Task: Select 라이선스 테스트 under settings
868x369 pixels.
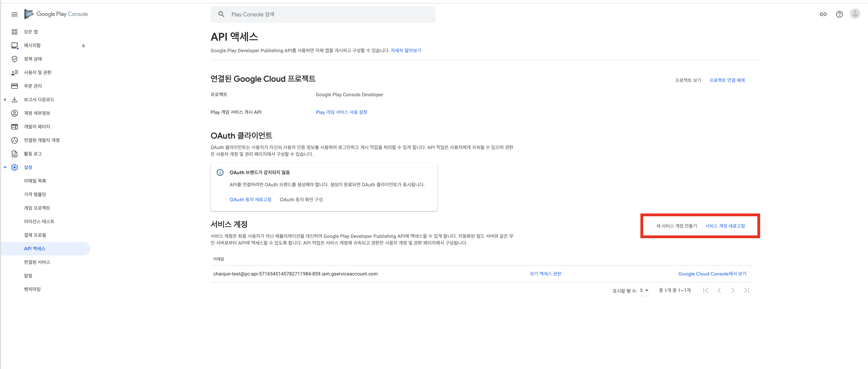Action: coord(39,221)
